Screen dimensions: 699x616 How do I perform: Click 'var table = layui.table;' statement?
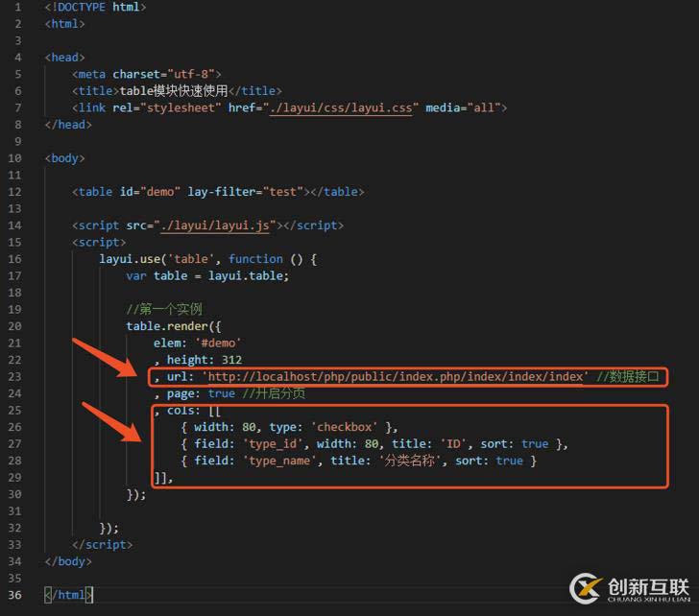coord(207,276)
